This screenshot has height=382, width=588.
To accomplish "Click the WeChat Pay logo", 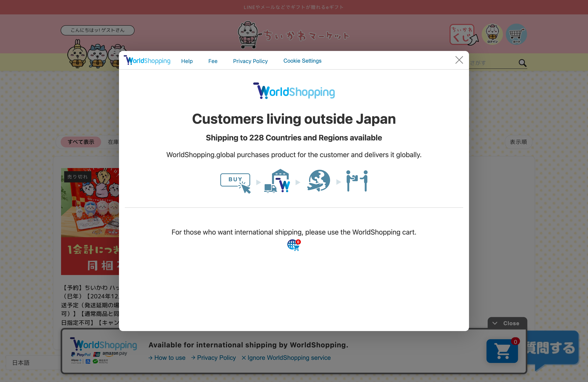I will [100, 361].
